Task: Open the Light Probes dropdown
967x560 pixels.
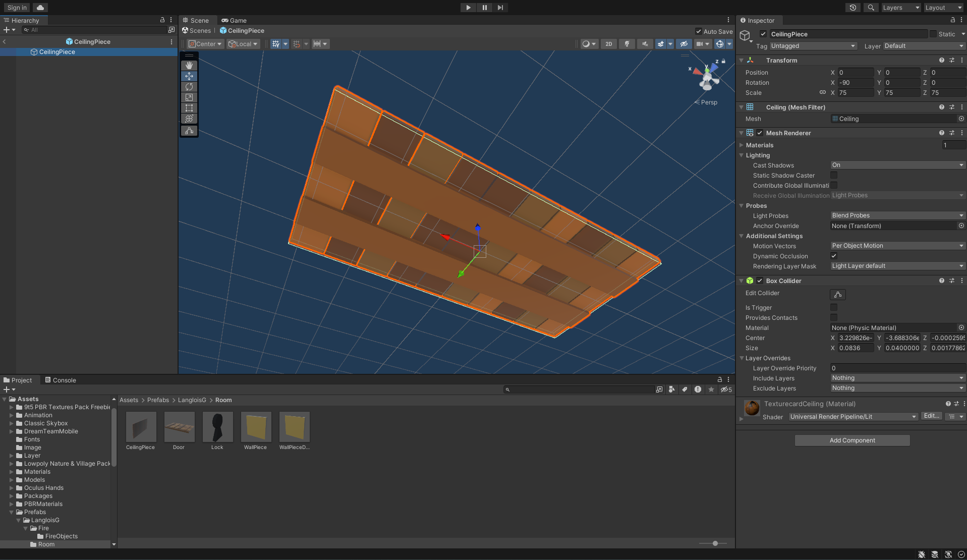Action: [x=896, y=215]
